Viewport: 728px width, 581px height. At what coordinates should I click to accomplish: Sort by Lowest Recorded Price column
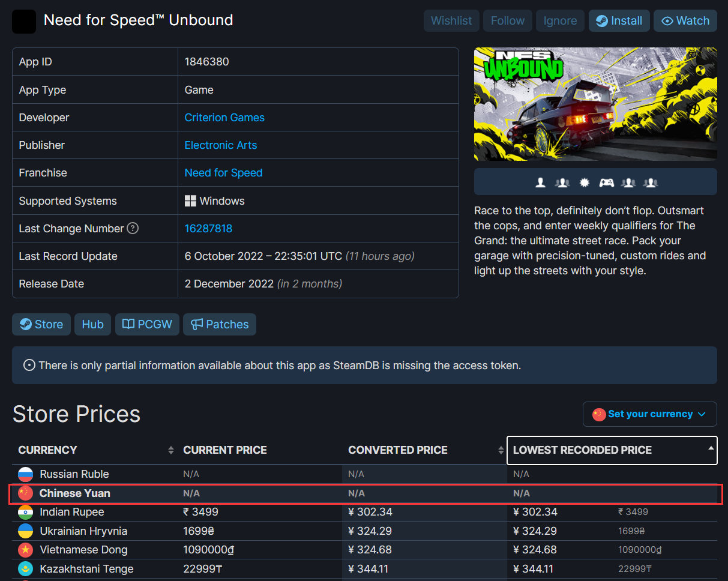coord(612,450)
